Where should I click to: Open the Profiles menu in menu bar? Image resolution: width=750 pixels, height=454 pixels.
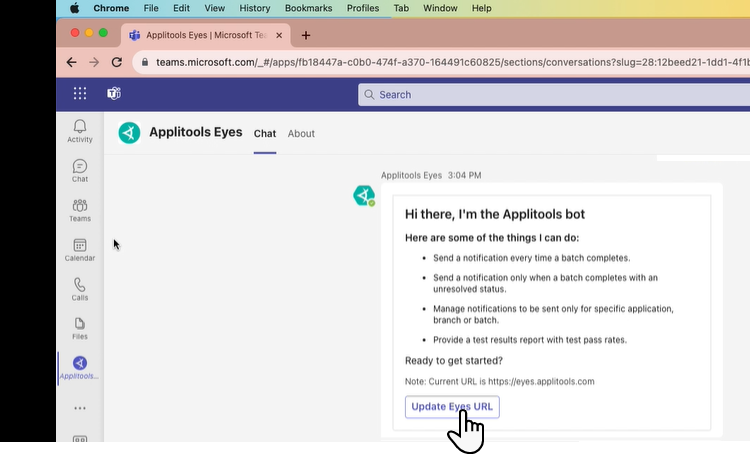(362, 8)
